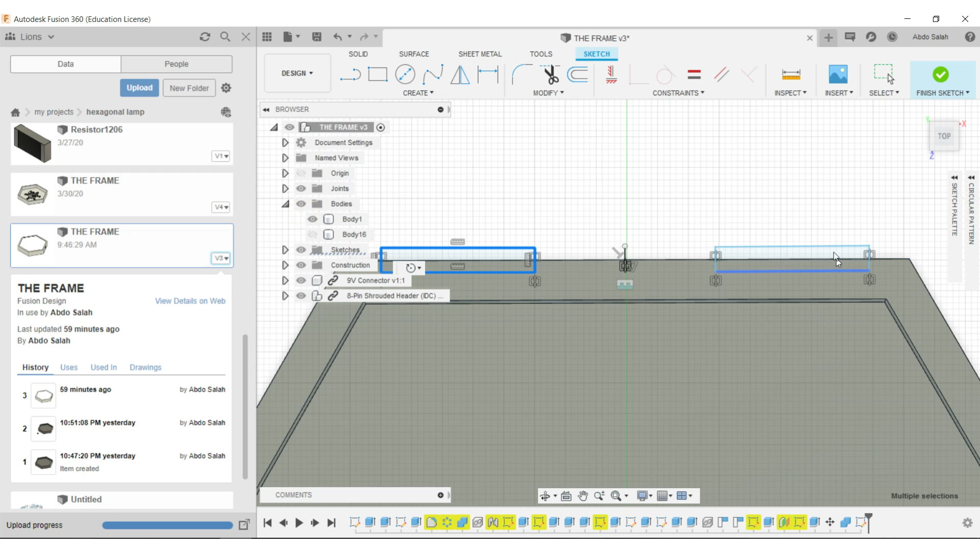Open the V3 version dropdown of THE FRAME
The image size is (980, 551).
pos(221,258)
